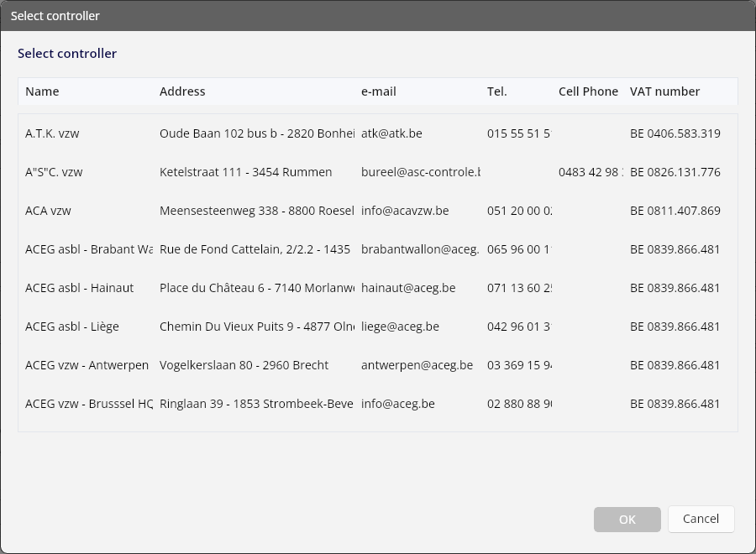
Task: Dismiss the dialog with Cancel
Action: [x=701, y=519]
